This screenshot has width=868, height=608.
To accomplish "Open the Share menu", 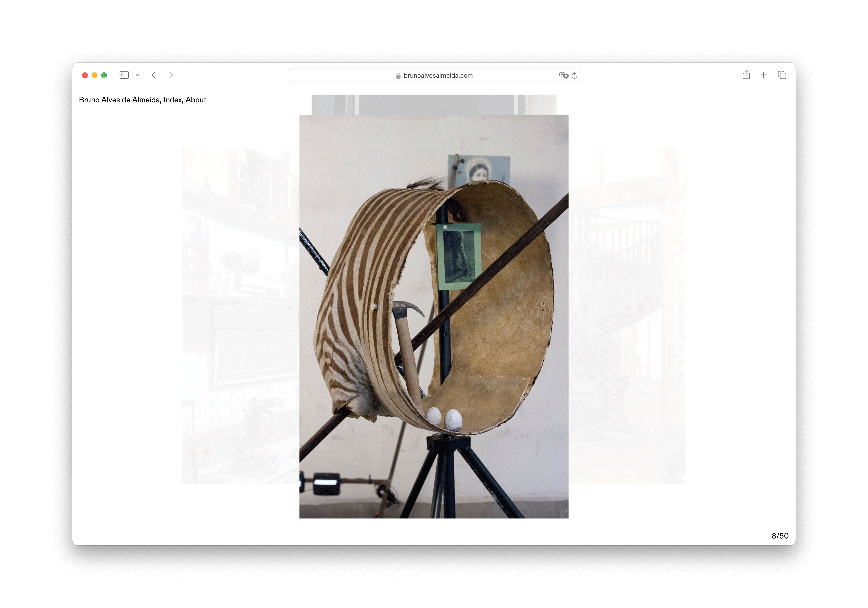I will 746,75.
